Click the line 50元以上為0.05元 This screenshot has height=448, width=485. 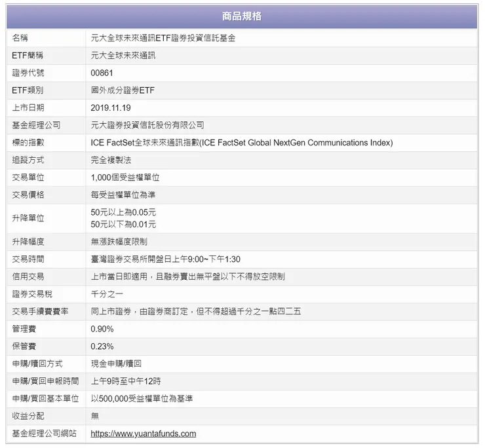tap(123, 212)
